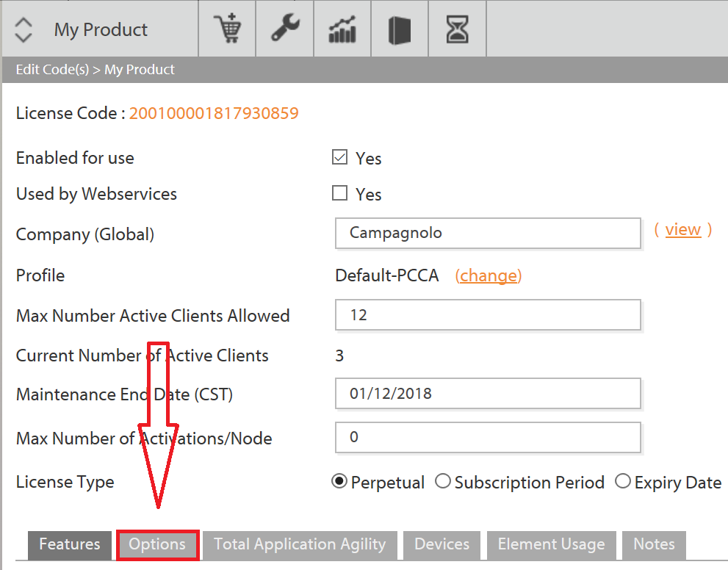728x570 pixels.
Task: Select the Expiry Date license type
Action: (623, 481)
